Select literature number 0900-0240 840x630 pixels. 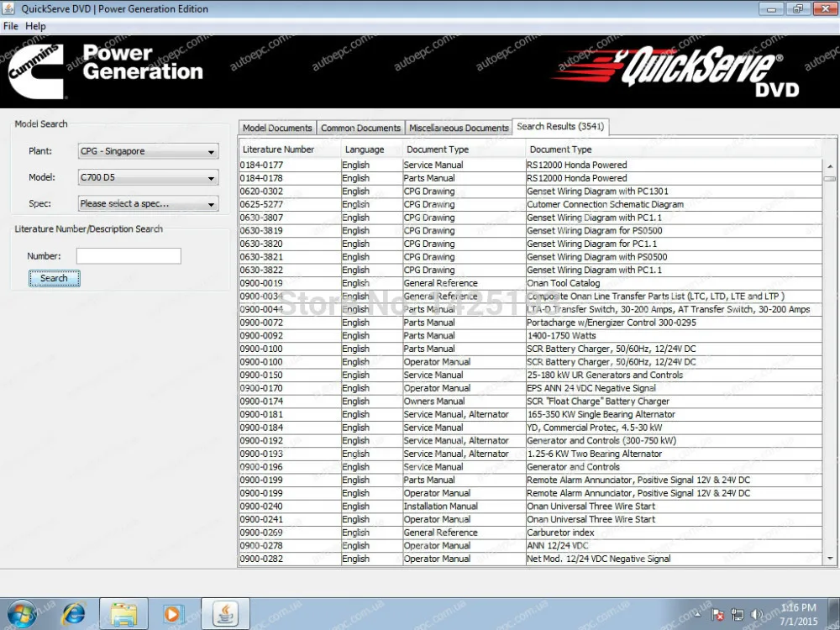tap(261, 507)
